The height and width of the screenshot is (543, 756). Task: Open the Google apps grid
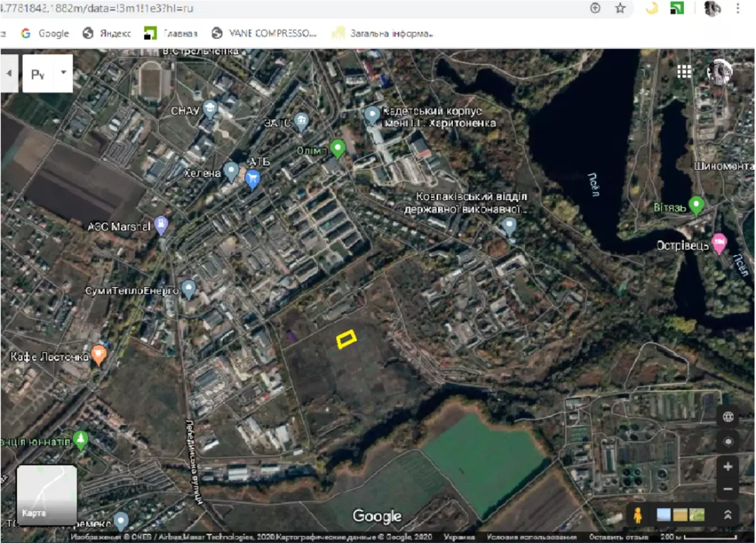(x=684, y=71)
